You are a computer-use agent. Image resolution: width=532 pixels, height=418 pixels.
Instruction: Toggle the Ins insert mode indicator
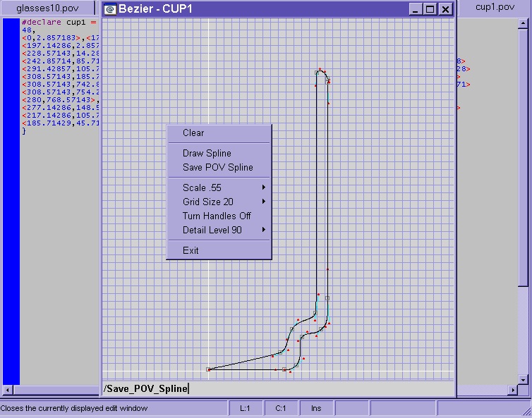tap(315, 408)
